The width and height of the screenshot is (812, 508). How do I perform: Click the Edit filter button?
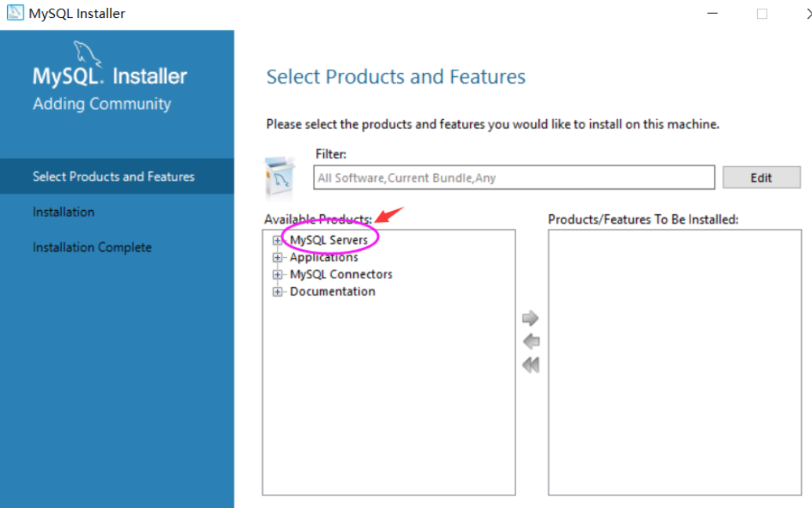[761, 177]
